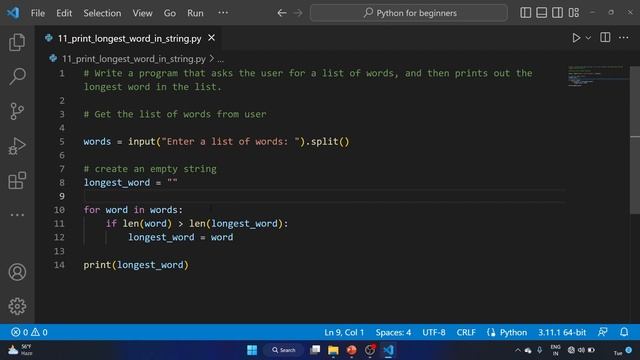Go forward with the right arrow

tap(298, 13)
